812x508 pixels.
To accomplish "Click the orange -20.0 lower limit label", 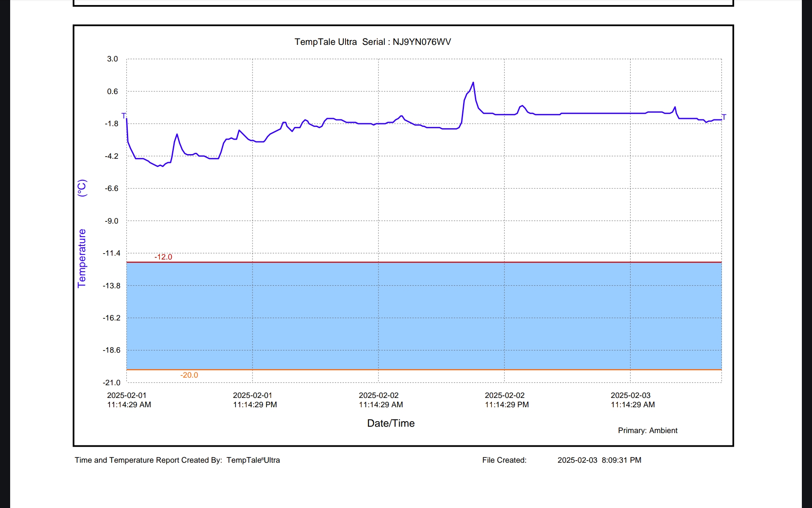I will click(x=189, y=375).
